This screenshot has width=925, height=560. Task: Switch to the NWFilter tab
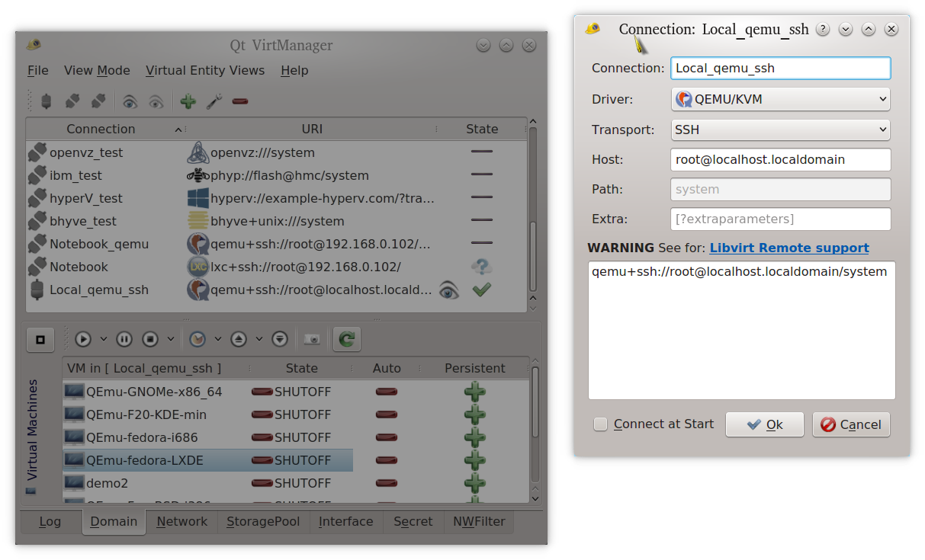[x=479, y=522]
